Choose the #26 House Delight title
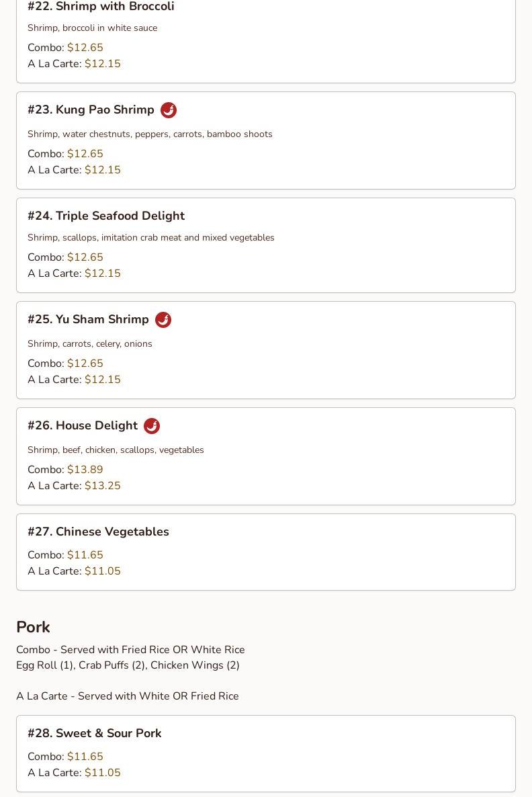 point(83,425)
